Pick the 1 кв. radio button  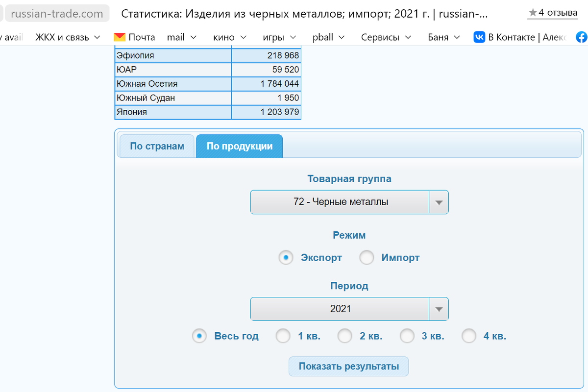pos(283,336)
